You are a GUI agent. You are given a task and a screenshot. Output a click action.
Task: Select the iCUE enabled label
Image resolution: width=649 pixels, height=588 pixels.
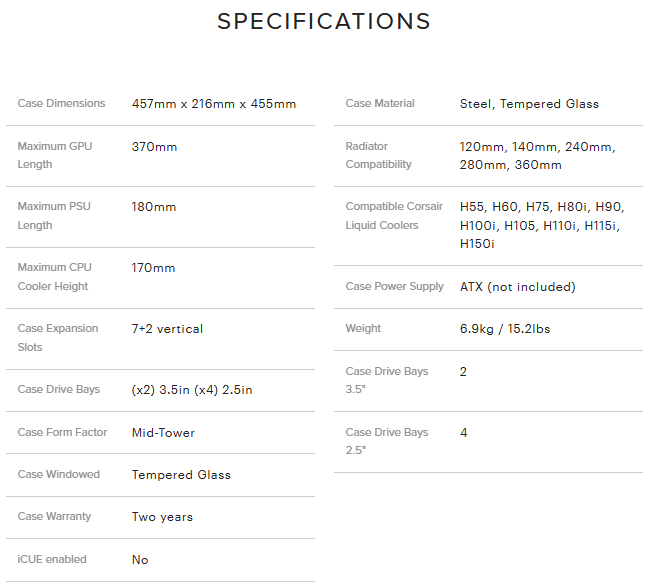pyautogui.click(x=52, y=559)
